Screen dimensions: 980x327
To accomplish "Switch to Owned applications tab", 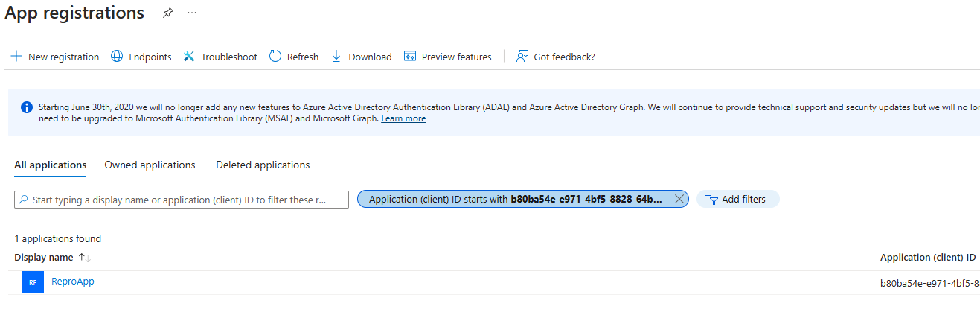I will [150, 165].
